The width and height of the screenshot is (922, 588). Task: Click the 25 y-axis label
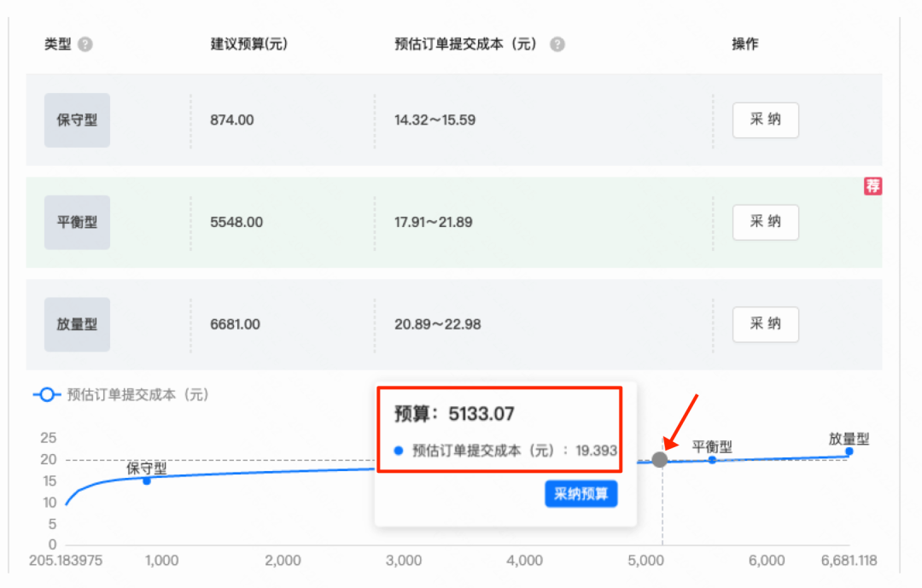48,438
